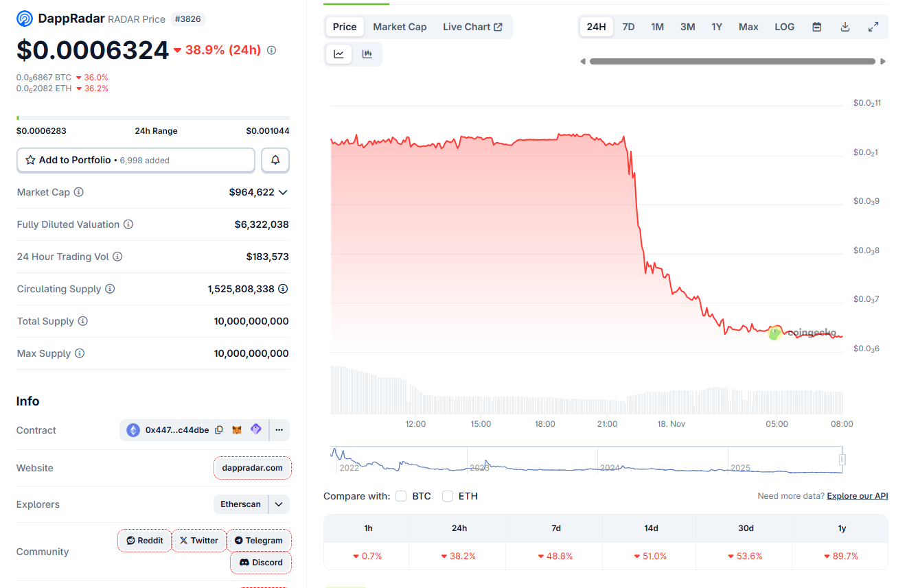
Task: Select the line chart view icon
Action: click(x=338, y=54)
